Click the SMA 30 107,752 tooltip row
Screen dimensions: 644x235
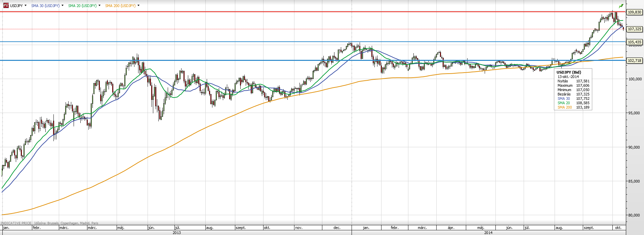point(573,99)
